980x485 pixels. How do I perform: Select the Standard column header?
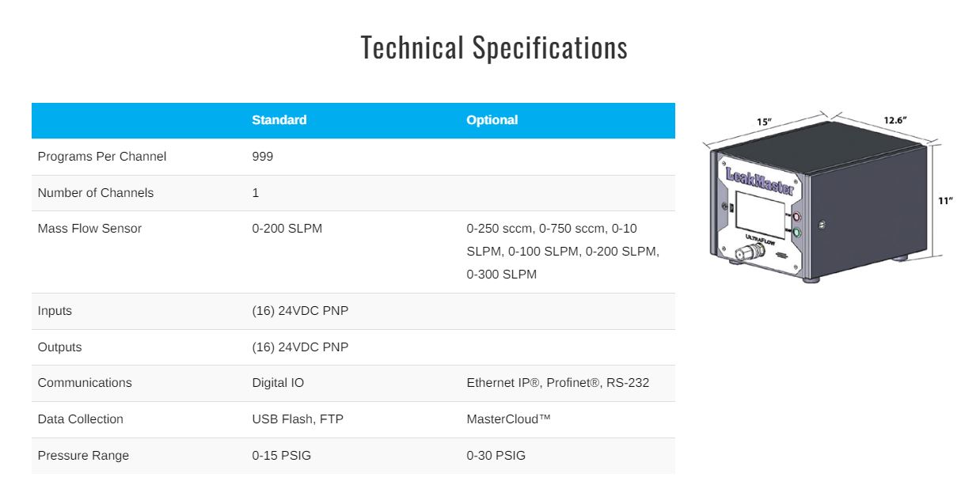coord(279,120)
